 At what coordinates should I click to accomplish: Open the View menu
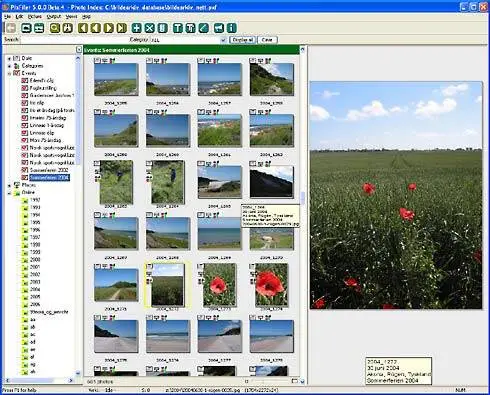71,16
